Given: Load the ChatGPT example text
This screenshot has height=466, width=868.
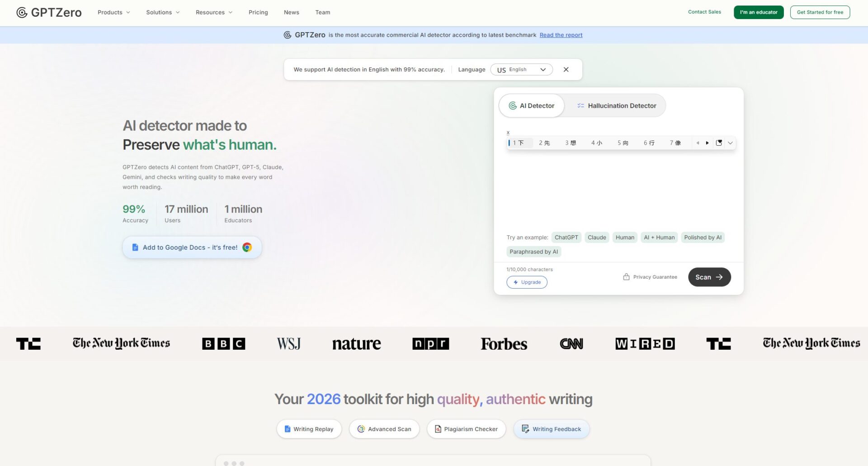Looking at the screenshot, I should 566,238.
